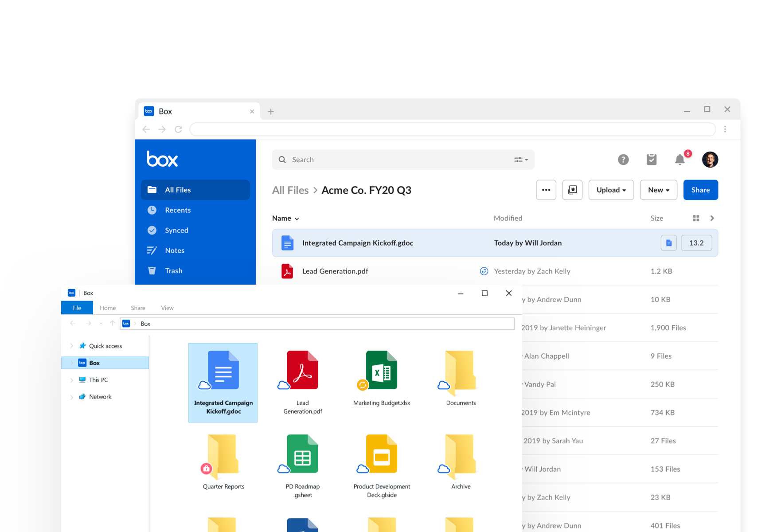Open All Files in Box sidebar

(195, 190)
